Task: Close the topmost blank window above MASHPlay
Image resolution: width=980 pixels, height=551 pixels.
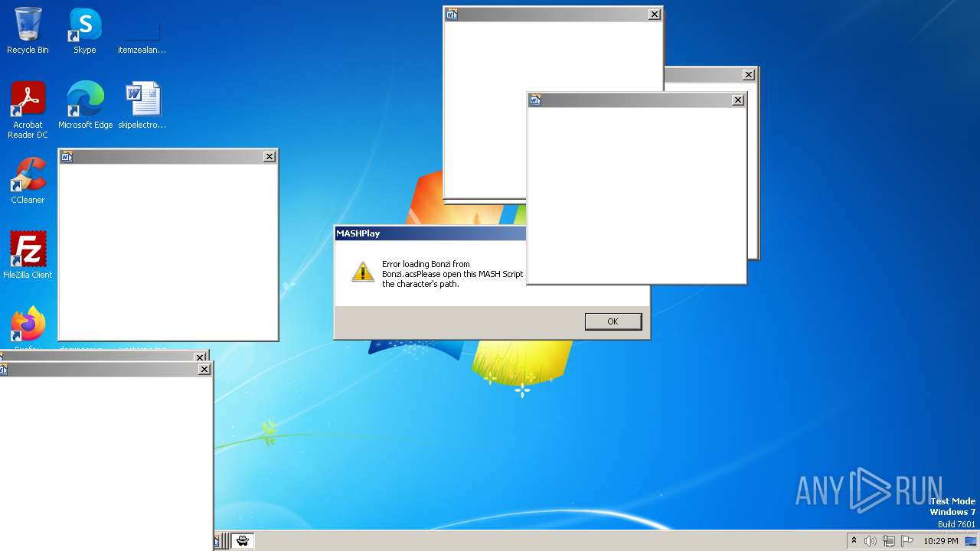Action: click(655, 15)
